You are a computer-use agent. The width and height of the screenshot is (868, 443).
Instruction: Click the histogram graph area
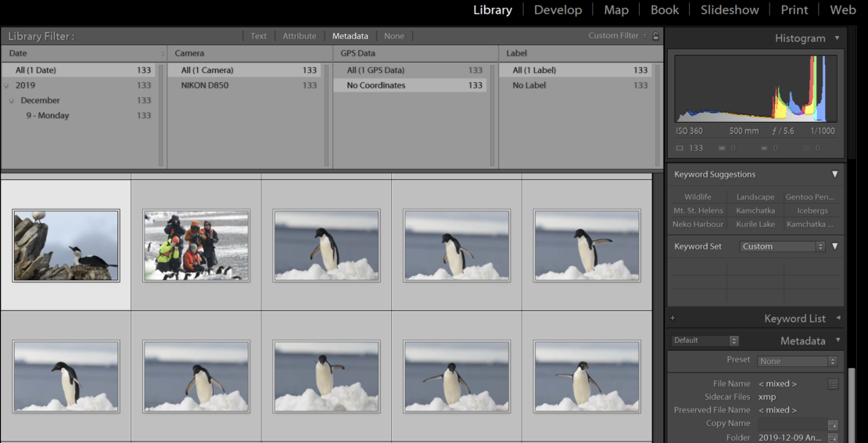[755, 88]
